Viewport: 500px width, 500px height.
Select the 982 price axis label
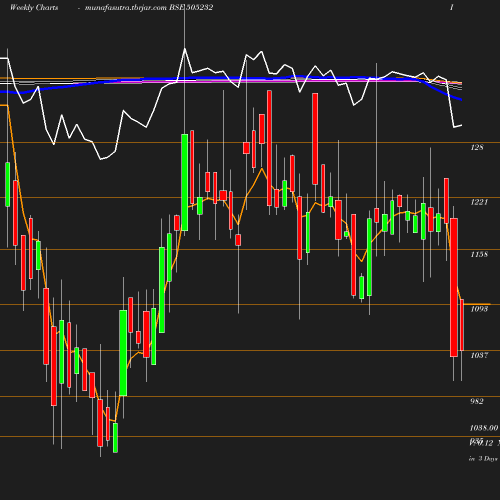click(x=477, y=401)
